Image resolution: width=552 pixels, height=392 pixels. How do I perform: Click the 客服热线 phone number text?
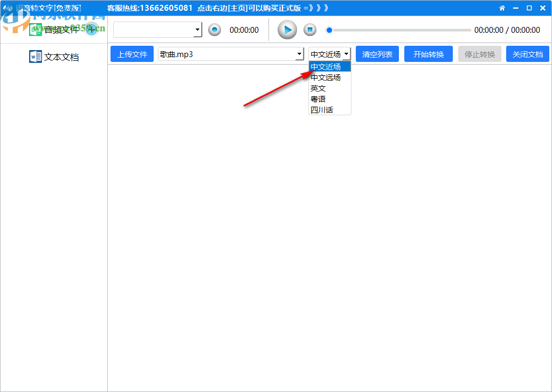150,8
